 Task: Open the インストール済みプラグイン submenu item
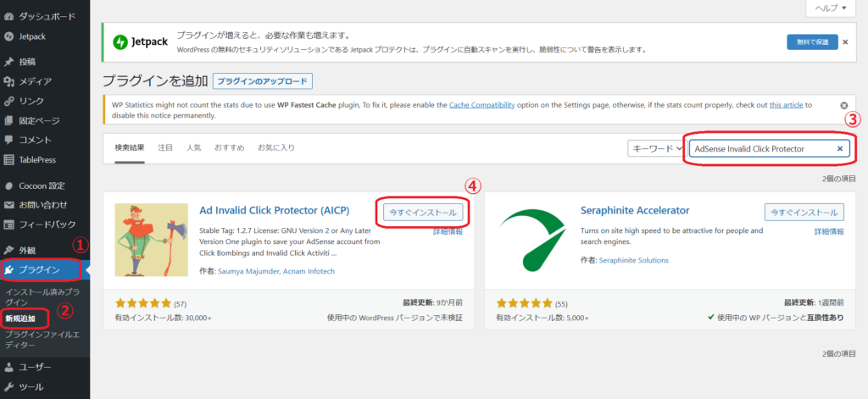coord(42,297)
